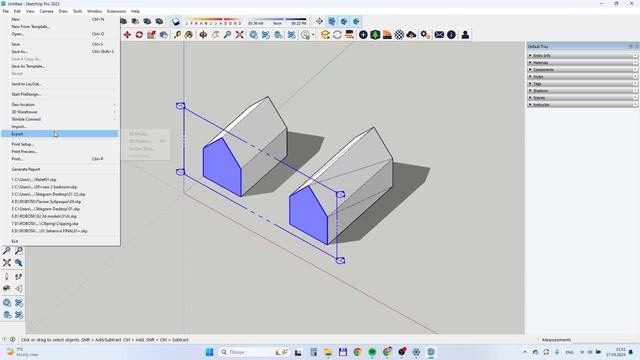The image size is (640, 360).
Task: Open dropdown arrow beside section toolbar icon
Action: (x=313, y=35)
